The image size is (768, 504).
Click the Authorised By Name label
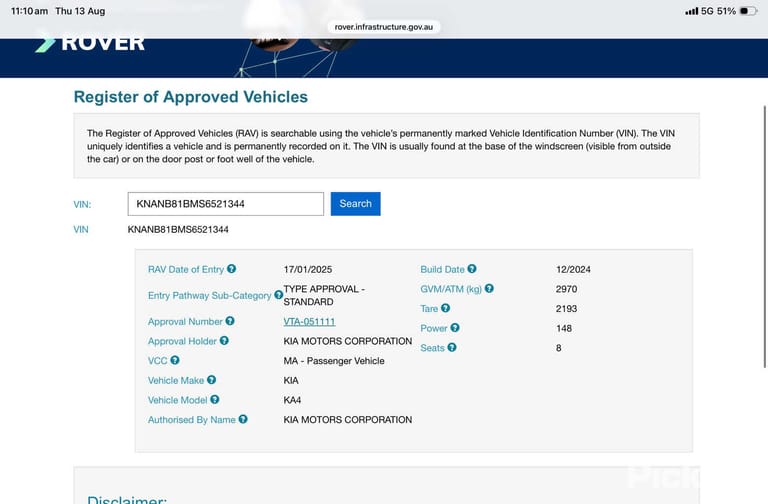pyautogui.click(x=192, y=420)
